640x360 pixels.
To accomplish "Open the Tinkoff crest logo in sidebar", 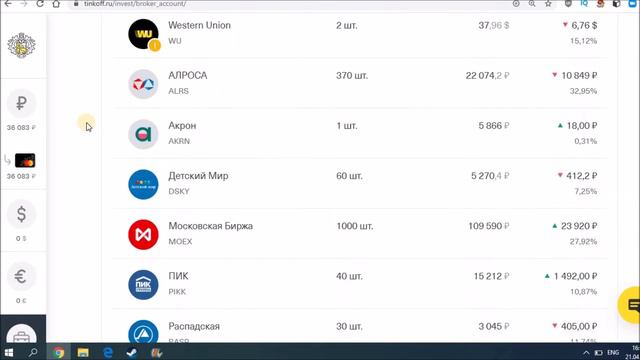I will coord(22,45).
